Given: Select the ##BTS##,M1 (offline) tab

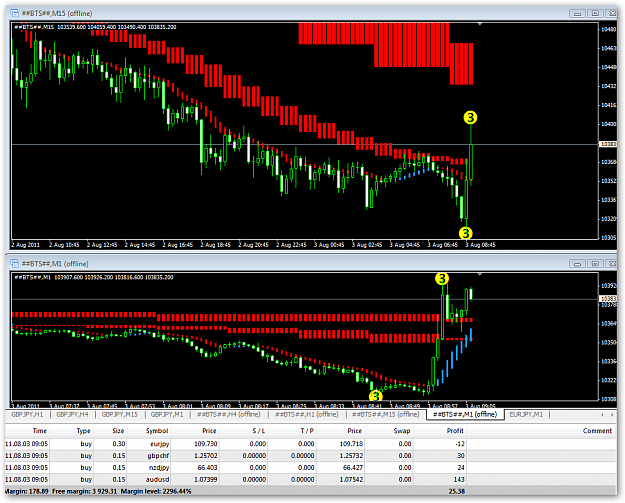Looking at the screenshot, I should point(465,415).
